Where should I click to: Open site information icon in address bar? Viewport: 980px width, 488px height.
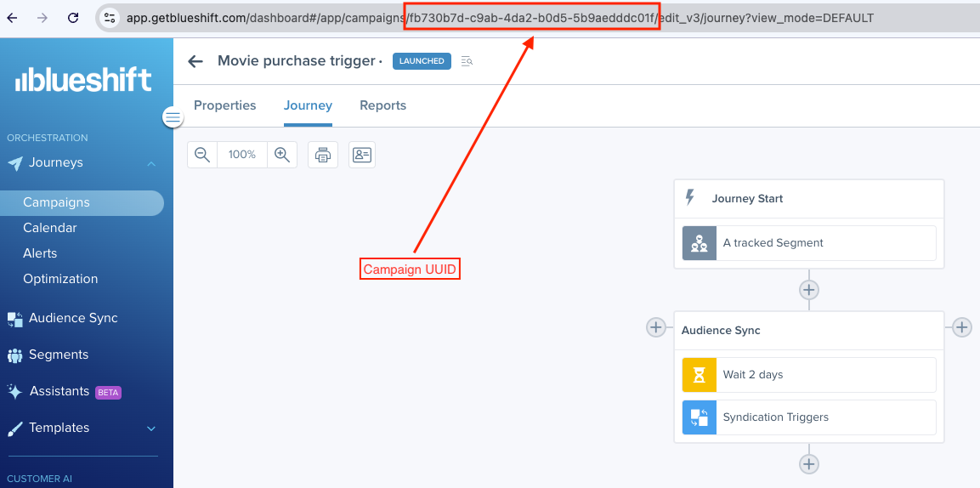(x=110, y=18)
